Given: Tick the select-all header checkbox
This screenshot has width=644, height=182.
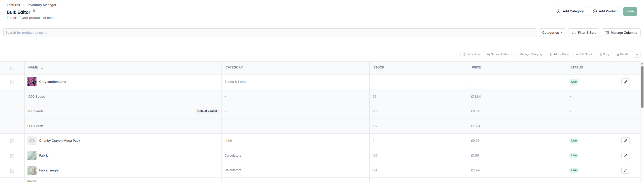Looking at the screenshot, I should coord(12,68).
